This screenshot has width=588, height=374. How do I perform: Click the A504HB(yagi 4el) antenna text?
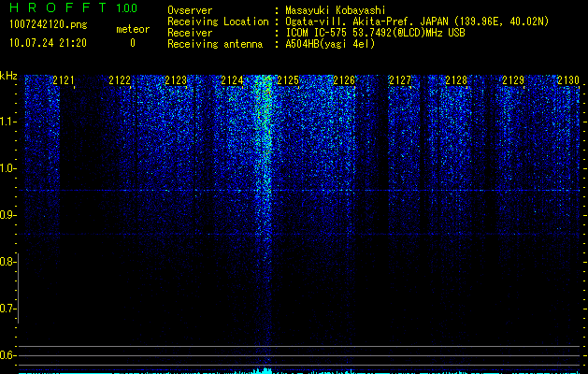tap(330, 44)
